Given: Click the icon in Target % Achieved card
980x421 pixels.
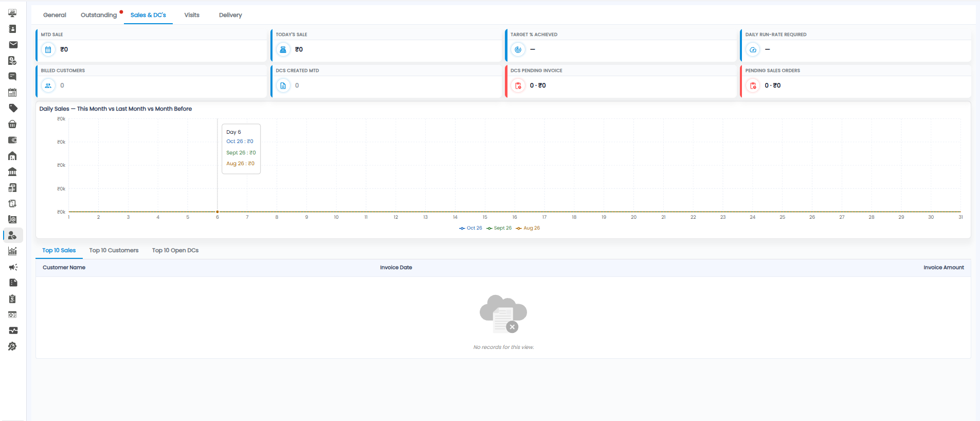Looking at the screenshot, I should (518, 49).
